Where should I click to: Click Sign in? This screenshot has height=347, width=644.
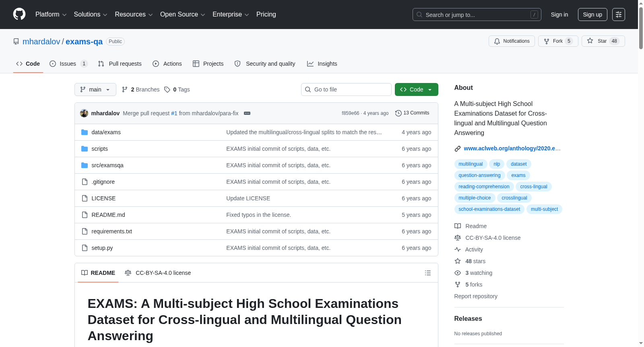click(x=559, y=15)
